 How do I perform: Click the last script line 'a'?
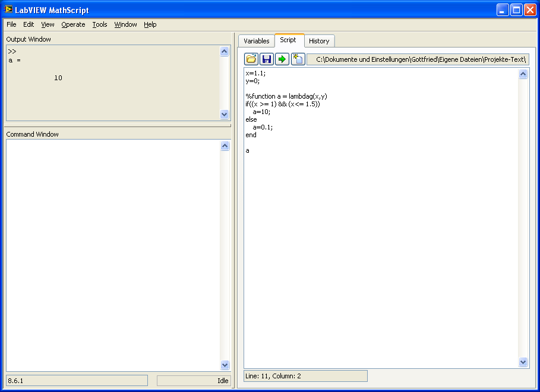[247, 150]
